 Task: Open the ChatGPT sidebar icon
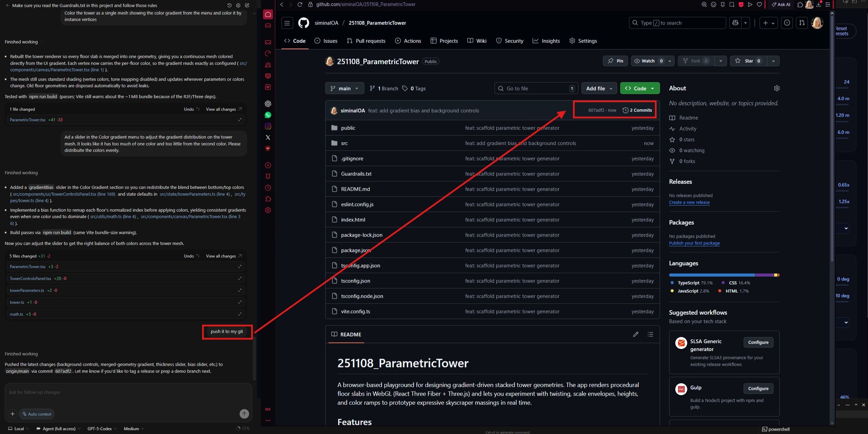click(268, 104)
